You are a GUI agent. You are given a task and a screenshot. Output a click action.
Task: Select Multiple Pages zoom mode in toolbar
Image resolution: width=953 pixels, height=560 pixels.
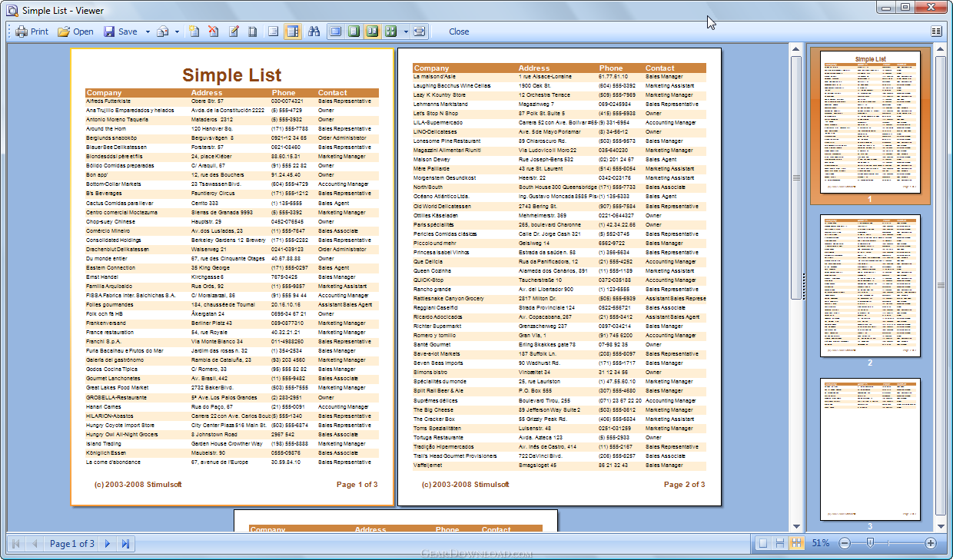[x=390, y=31]
